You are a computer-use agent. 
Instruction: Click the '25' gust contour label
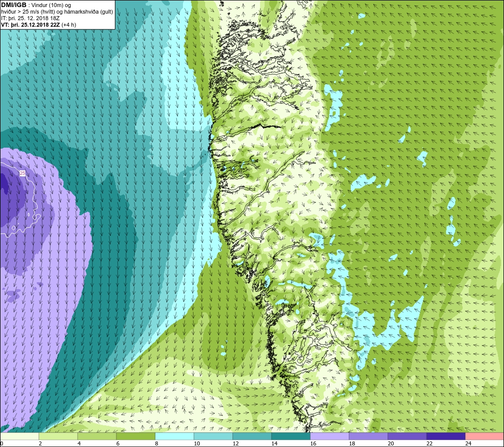tap(22, 173)
